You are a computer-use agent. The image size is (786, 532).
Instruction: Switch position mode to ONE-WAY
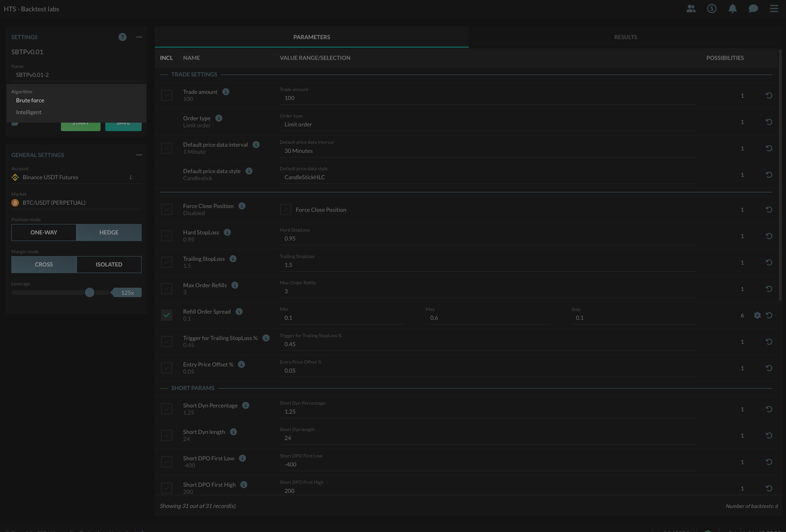click(43, 232)
